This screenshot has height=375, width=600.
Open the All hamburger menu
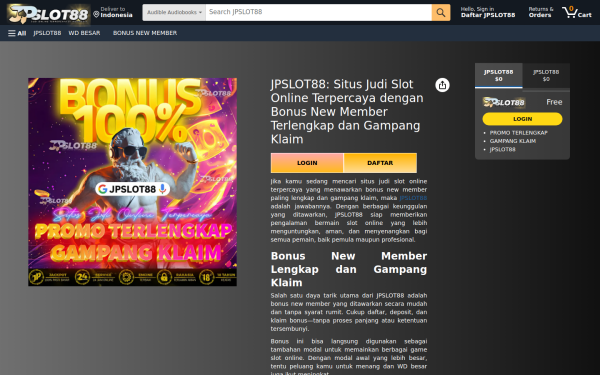pos(17,33)
